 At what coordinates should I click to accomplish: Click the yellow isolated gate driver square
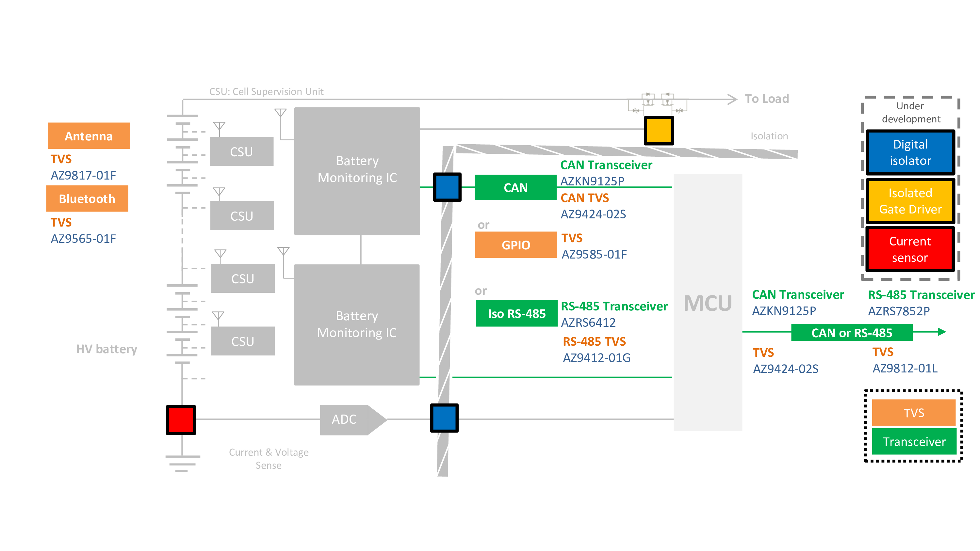point(659,131)
